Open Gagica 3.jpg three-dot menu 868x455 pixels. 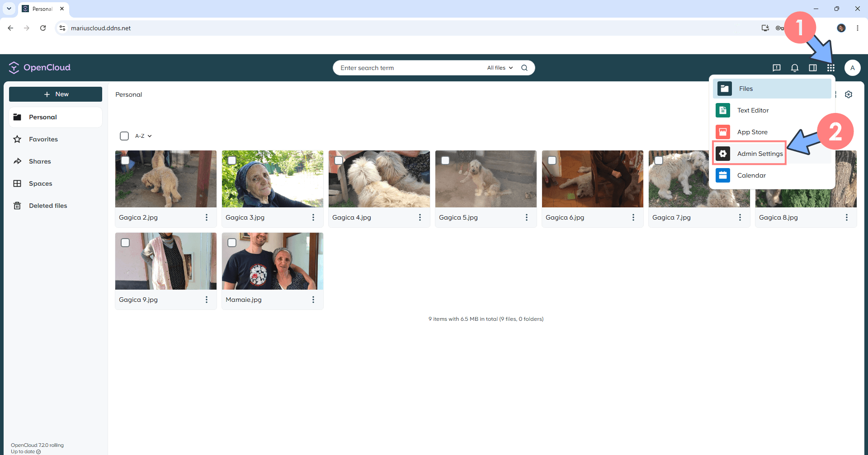click(313, 217)
